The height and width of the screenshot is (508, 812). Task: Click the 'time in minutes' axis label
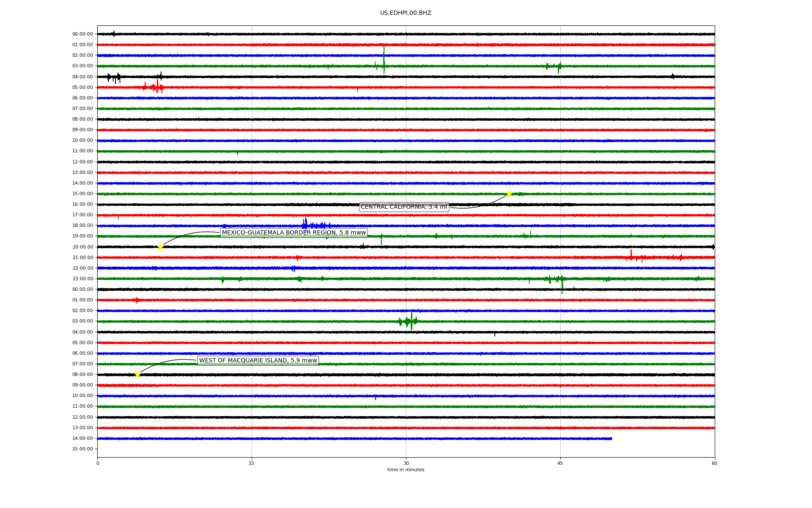tap(405, 470)
